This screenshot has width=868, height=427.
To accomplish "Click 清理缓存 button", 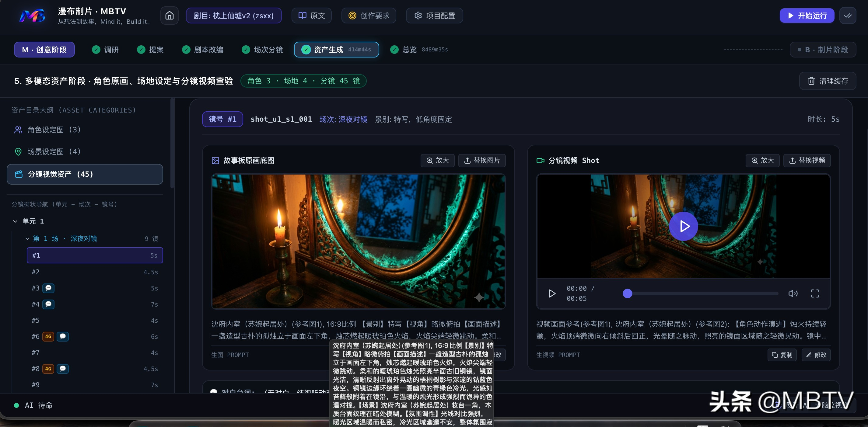I will pos(828,81).
